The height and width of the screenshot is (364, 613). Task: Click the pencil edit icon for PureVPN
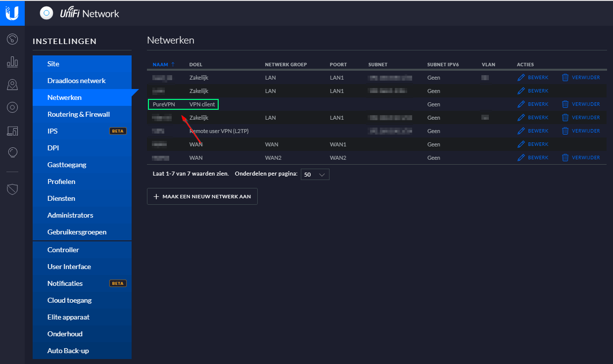pos(521,104)
